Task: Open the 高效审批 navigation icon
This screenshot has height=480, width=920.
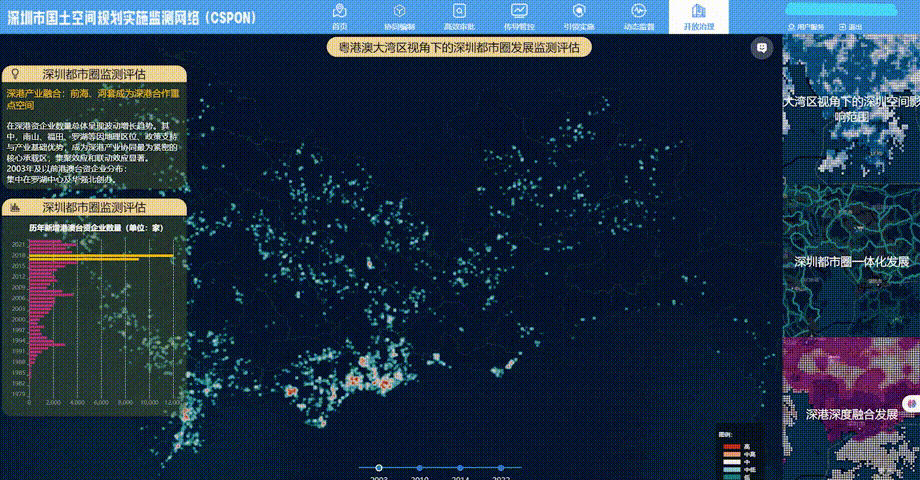Action: coord(458,14)
